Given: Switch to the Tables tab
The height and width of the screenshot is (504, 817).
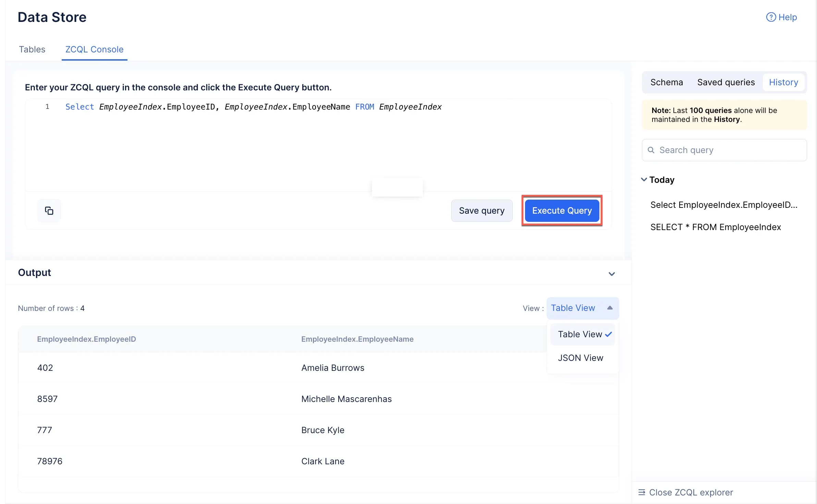Looking at the screenshot, I should pos(32,49).
